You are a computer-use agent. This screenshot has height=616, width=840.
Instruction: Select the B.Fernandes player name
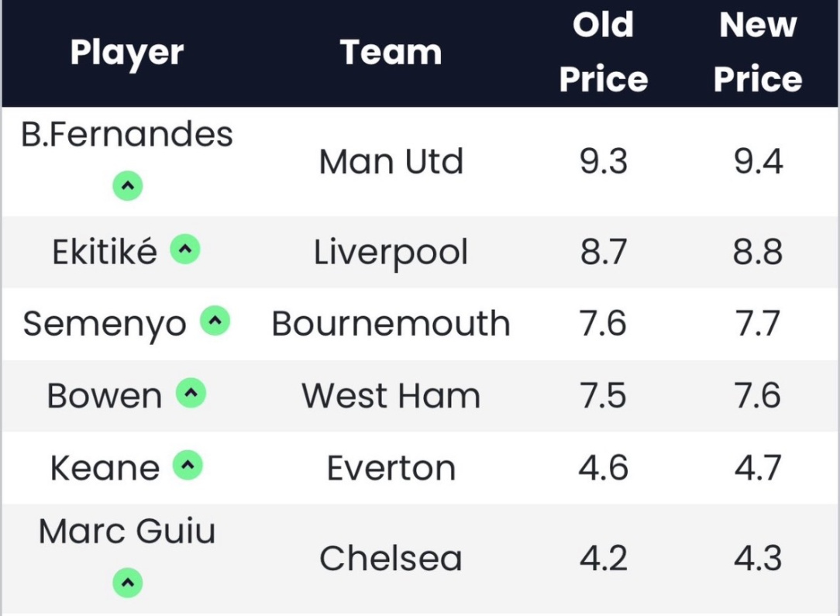[x=127, y=135]
